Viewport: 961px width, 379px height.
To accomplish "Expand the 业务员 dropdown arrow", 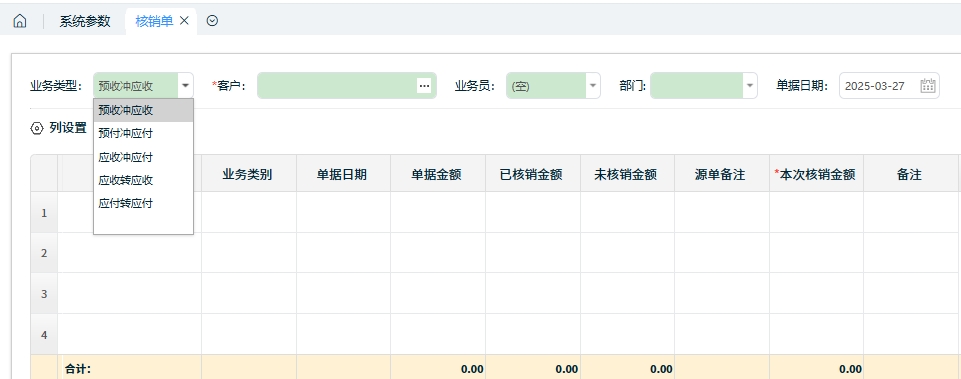I will click(593, 86).
